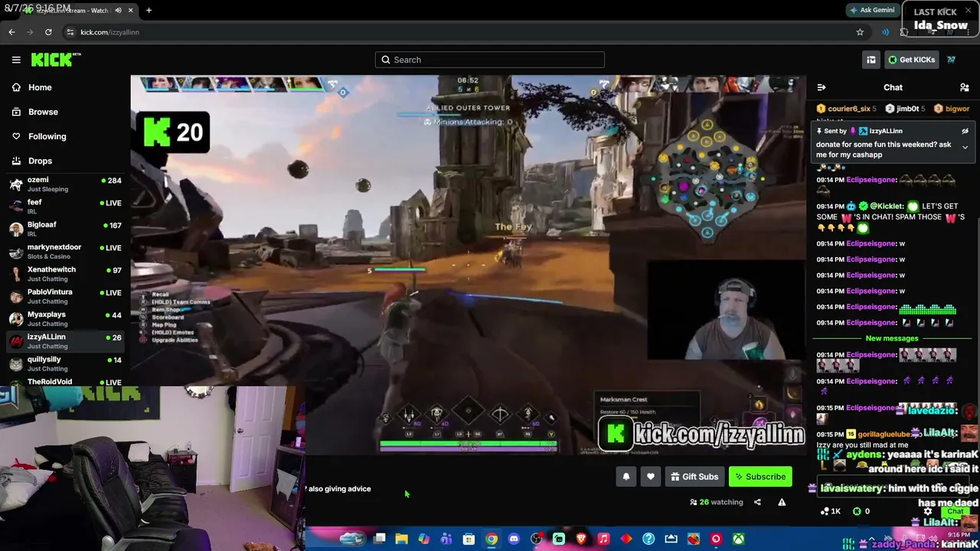Screen dimensions: 980x551
Task: Expand the pinned message chevron
Action: coord(965,147)
